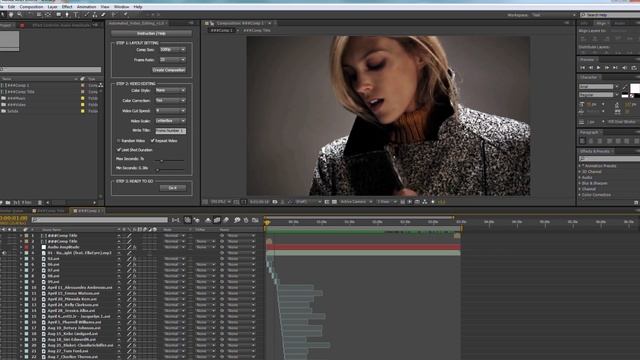This screenshot has height=360, width=640.
Task: Click RAM preview button in Preview panel
Action: pyautogui.click(x=634, y=68)
